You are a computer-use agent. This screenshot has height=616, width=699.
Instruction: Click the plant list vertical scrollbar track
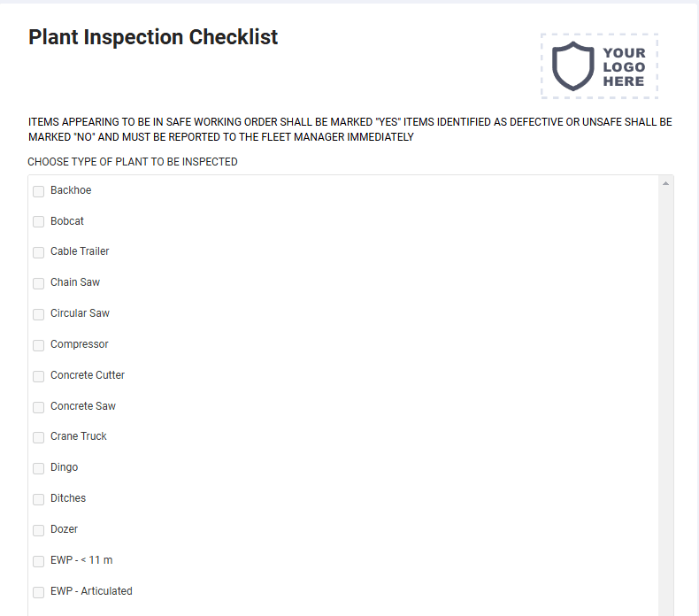tap(665, 402)
